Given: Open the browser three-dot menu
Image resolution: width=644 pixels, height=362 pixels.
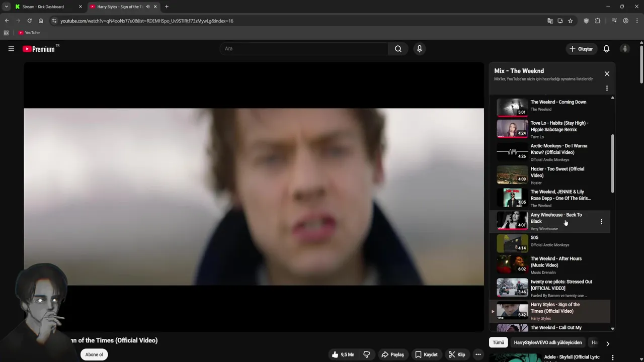Looking at the screenshot, I should (637, 21).
